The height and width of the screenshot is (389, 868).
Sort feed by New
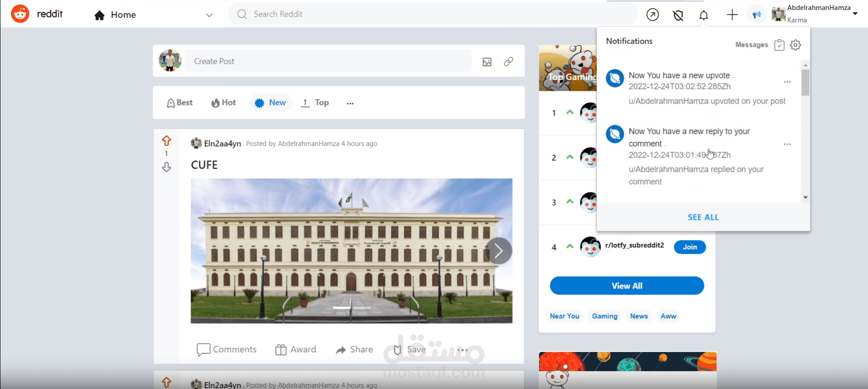tap(271, 103)
